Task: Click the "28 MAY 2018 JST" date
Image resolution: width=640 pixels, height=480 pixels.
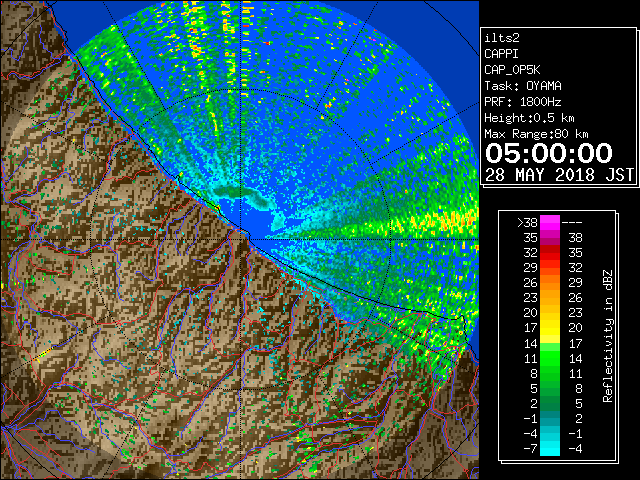Action: point(560,175)
